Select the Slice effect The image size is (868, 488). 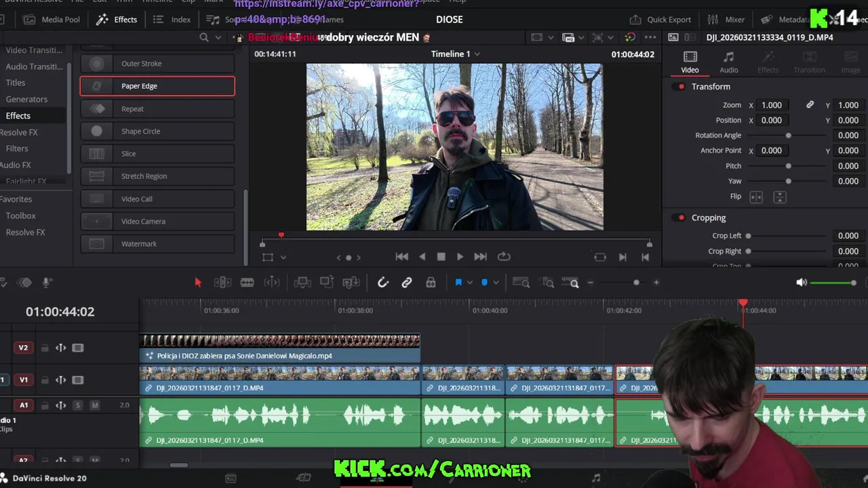click(157, 154)
